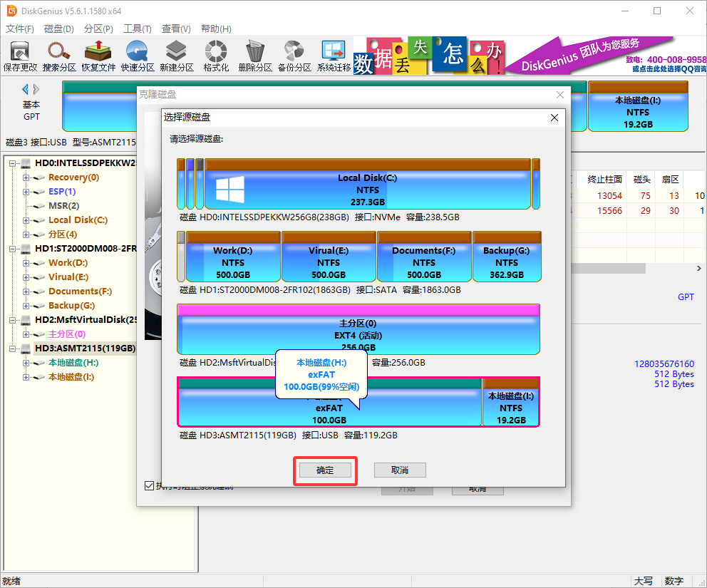Confirm with the 确定 button
Screen dimensions: 707x588
pyautogui.click(x=325, y=470)
